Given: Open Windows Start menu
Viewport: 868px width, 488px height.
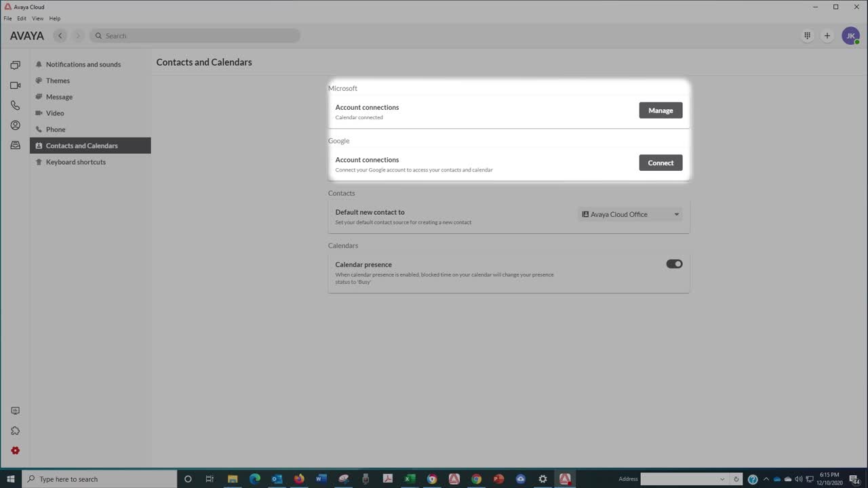Looking at the screenshot, I should [x=11, y=479].
